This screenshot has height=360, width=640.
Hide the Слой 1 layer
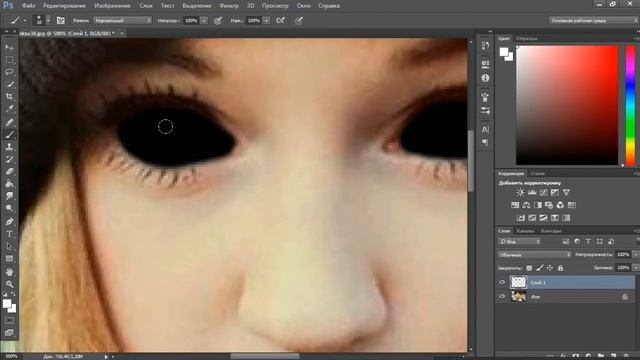click(x=502, y=282)
